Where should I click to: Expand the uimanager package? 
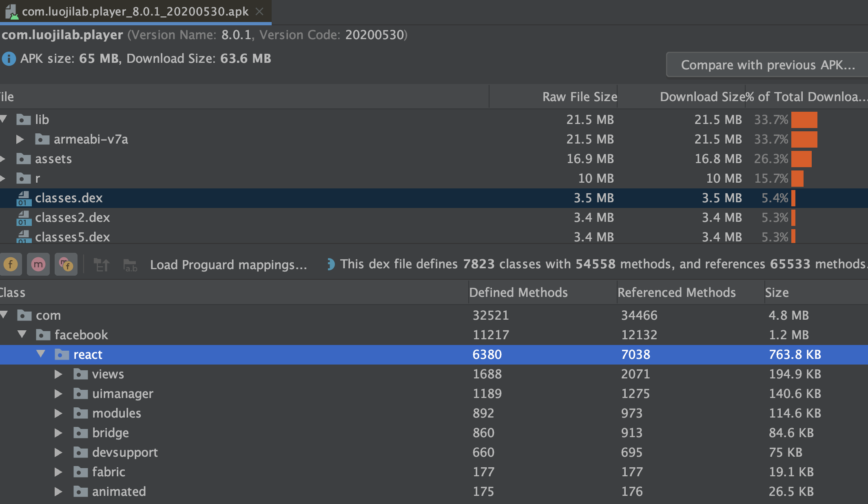pos(58,393)
